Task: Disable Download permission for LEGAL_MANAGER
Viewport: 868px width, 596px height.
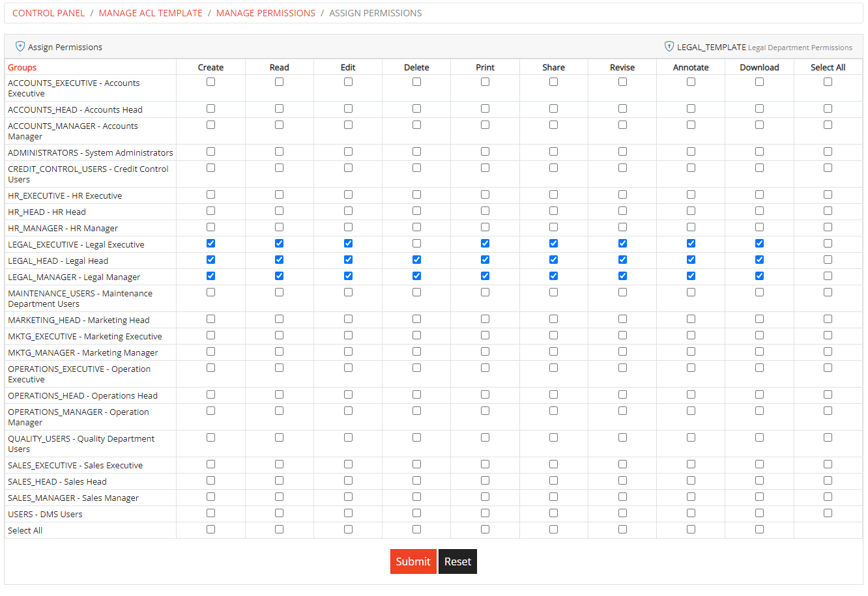Action: 759,276
